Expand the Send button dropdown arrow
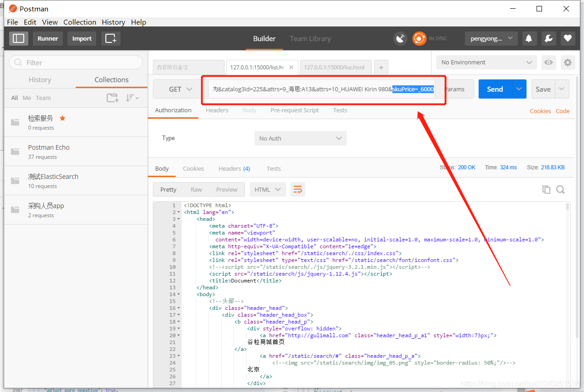584x392 pixels. click(x=519, y=89)
